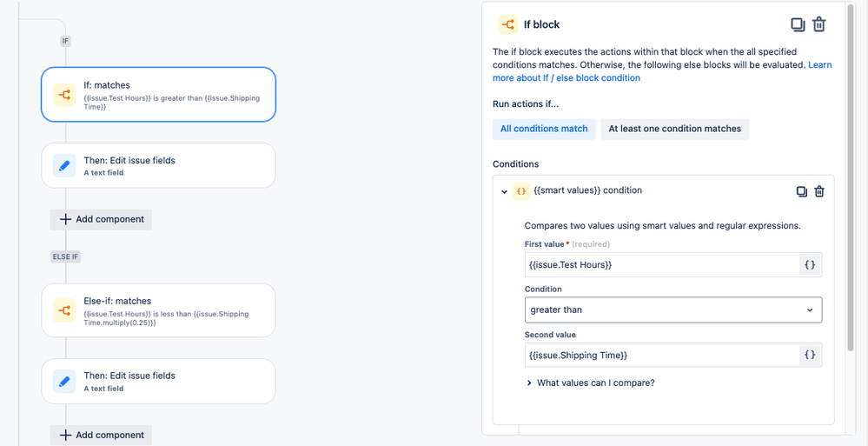The height and width of the screenshot is (446, 868).
Task: Delete the If block with trash icon
Action: [819, 25]
